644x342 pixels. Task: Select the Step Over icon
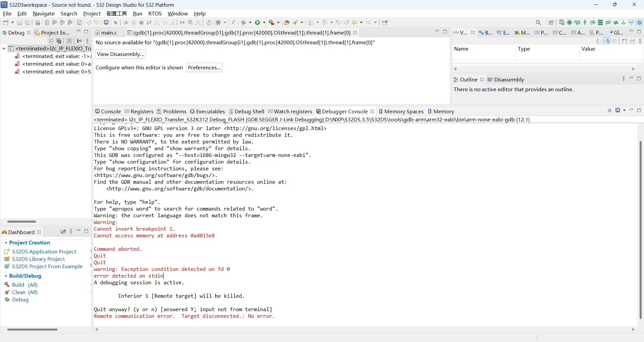165,22
